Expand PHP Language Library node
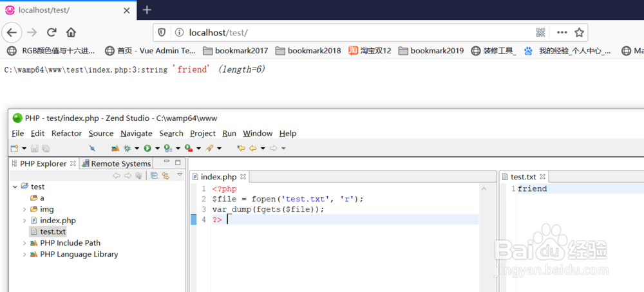644x292 pixels. coord(24,254)
